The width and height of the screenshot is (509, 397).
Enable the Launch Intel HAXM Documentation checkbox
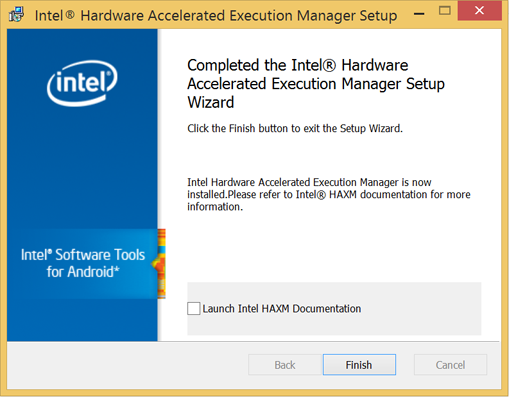click(194, 308)
